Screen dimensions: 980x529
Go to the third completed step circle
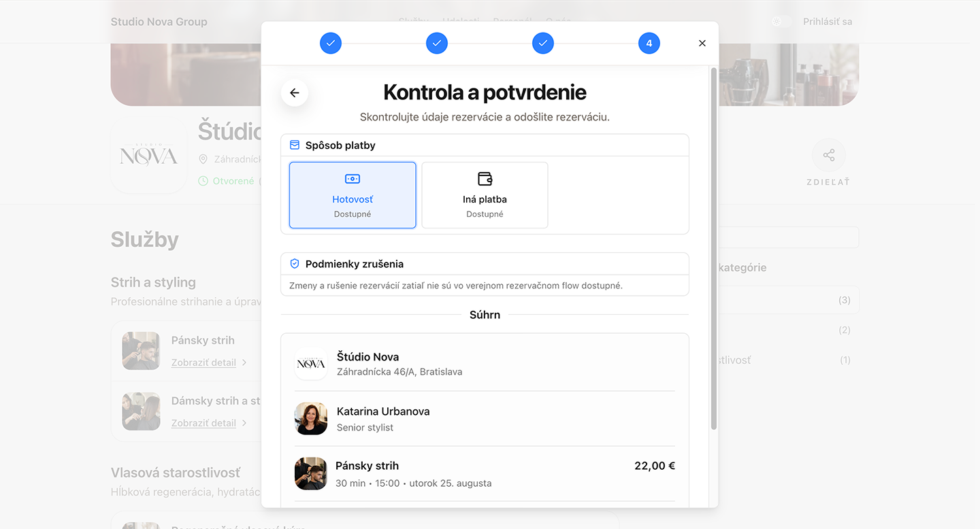(x=543, y=44)
